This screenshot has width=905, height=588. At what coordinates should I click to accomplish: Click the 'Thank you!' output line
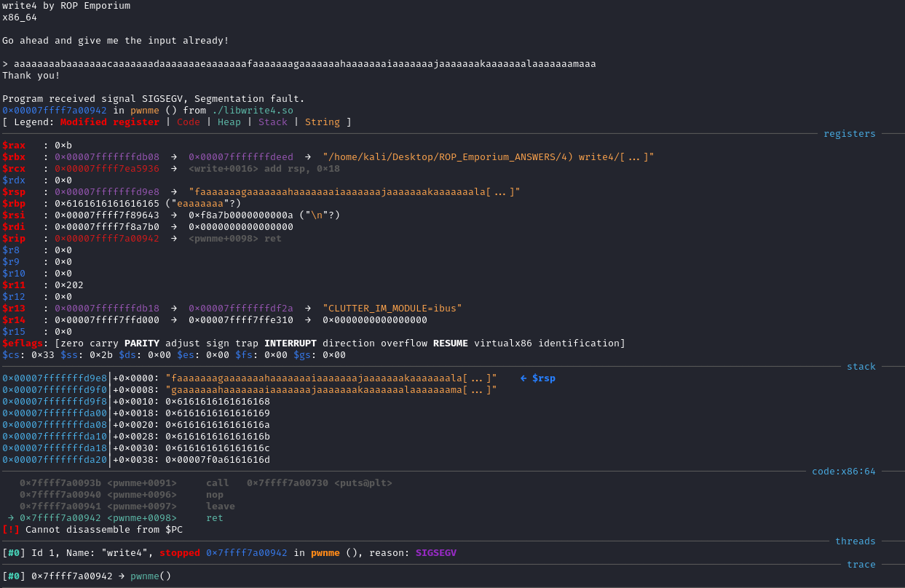[31, 76]
